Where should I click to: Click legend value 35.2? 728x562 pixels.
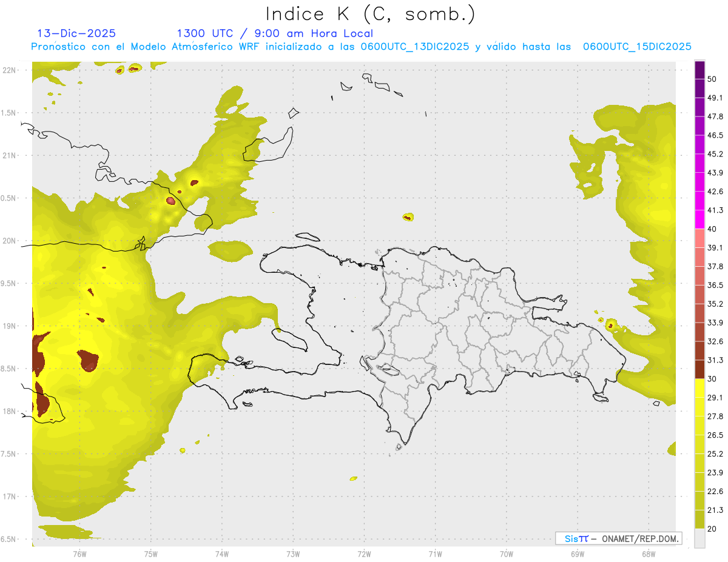click(x=715, y=304)
